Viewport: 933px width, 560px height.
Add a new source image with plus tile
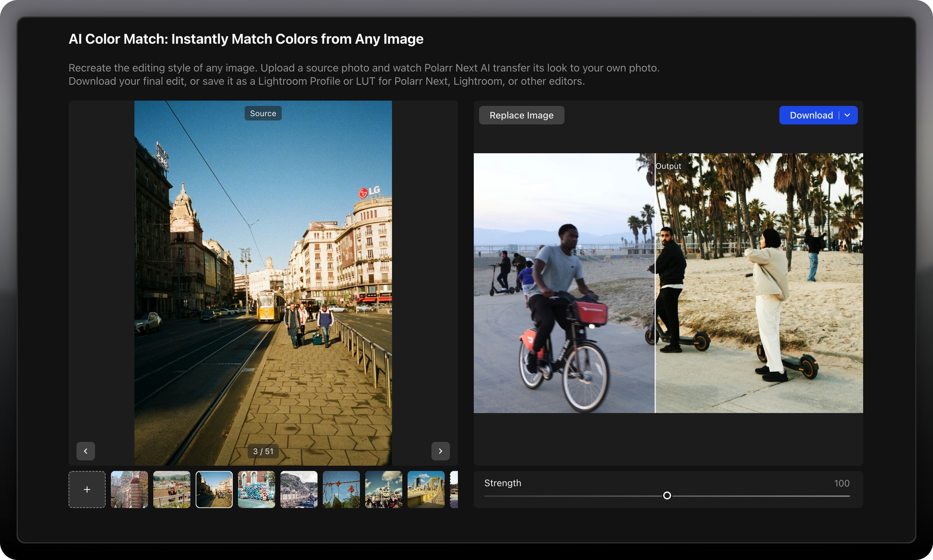(87, 490)
